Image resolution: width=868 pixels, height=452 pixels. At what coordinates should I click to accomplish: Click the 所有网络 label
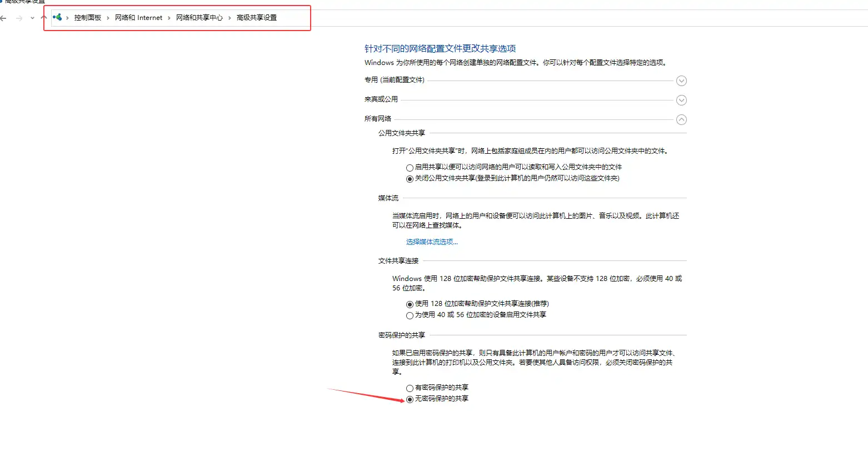tap(378, 119)
